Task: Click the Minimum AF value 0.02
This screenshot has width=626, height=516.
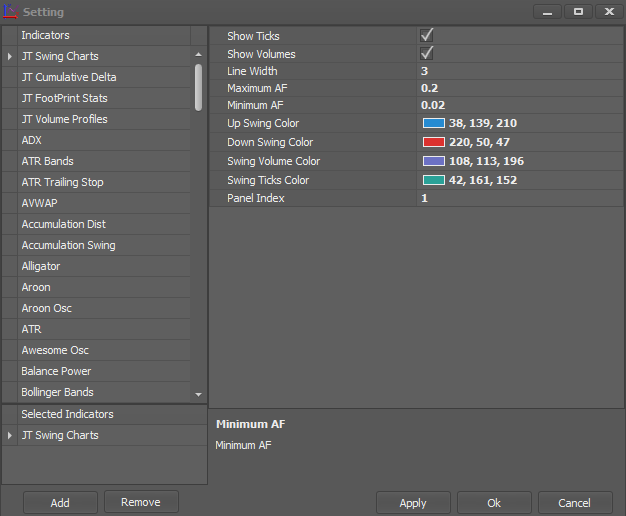Action: (433, 105)
